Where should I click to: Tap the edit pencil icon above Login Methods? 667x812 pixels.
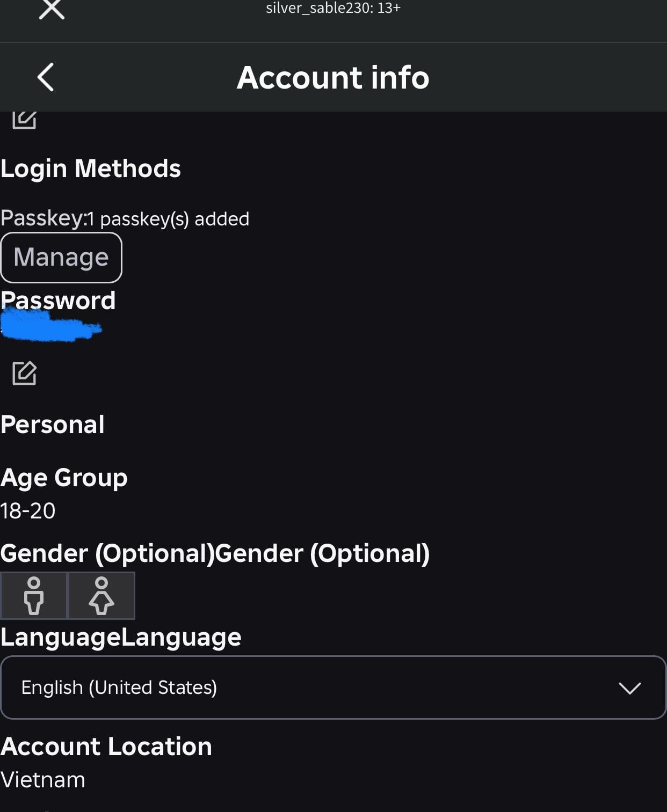(x=24, y=119)
